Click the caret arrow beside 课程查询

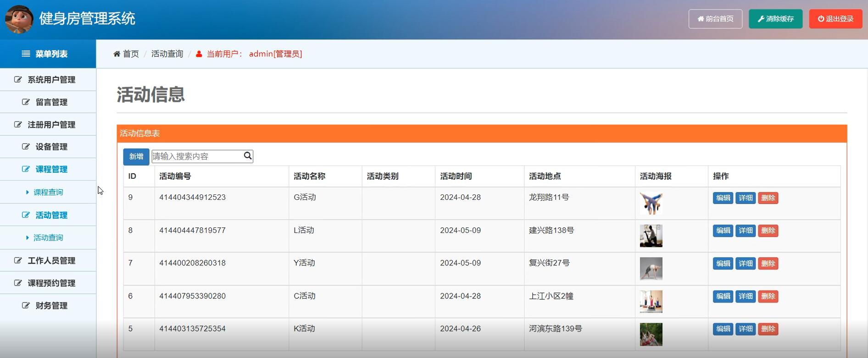click(28, 193)
